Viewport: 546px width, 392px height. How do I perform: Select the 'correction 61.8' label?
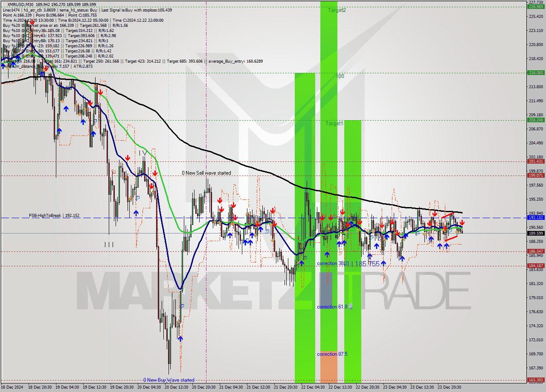click(x=333, y=306)
